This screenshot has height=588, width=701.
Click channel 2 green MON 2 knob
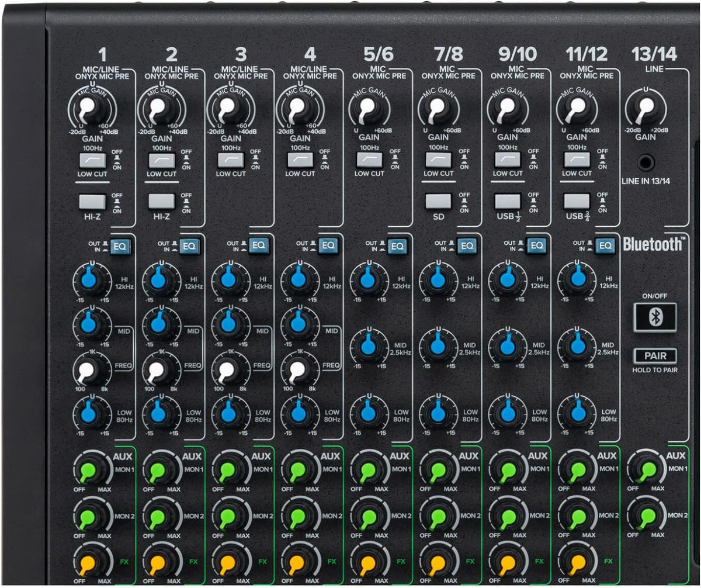tap(158, 516)
